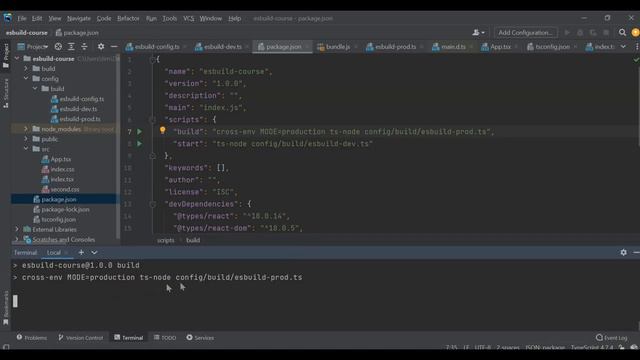Viewport: 640px width, 360px height.
Task: Select Scratches and Consoles node
Action: pyautogui.click(x=63, y=240)
